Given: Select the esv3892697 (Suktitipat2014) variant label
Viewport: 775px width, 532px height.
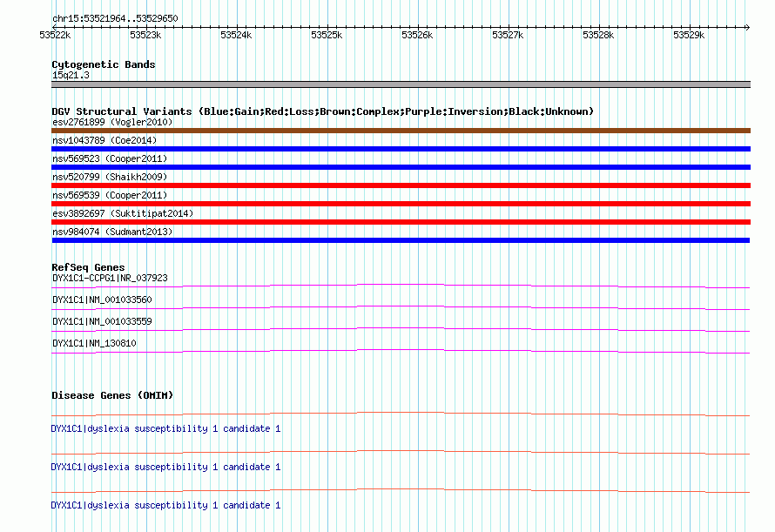Looking at the screenshot, I should pyautogui.click(x=123, y=213).
